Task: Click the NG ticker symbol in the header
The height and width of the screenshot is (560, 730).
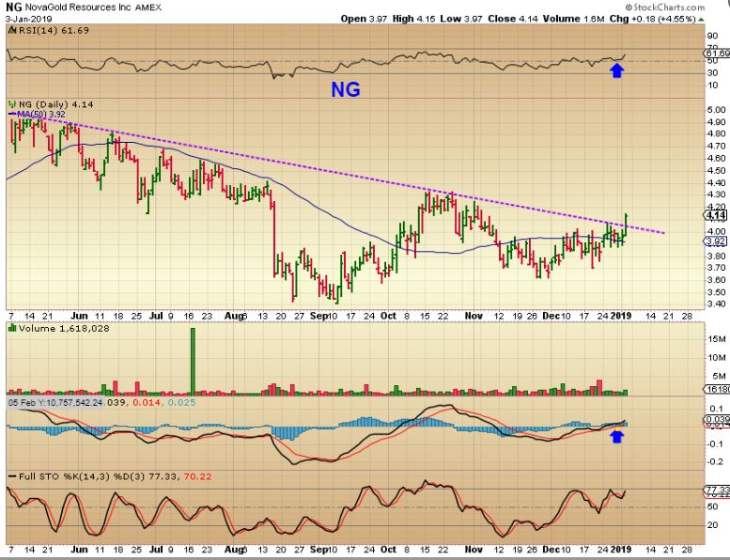Action: pos(13,8)
